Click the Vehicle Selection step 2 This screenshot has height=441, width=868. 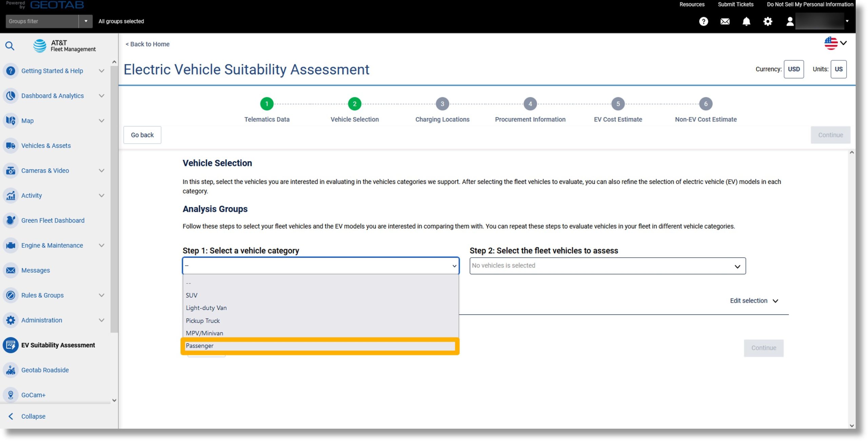[x=354, y=103]
